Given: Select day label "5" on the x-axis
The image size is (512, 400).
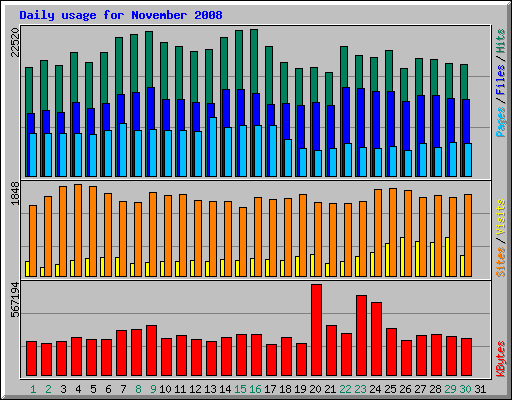Looking at the screenshot, I should point(93,389).
